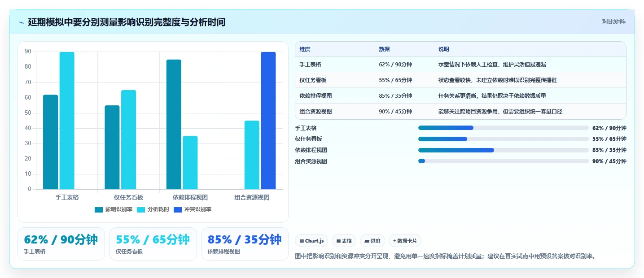Click the 分析耗时 bar for 仅任务看板
Image resolution: width=644 pixels, height=278 pixels.
pos(128,140)
